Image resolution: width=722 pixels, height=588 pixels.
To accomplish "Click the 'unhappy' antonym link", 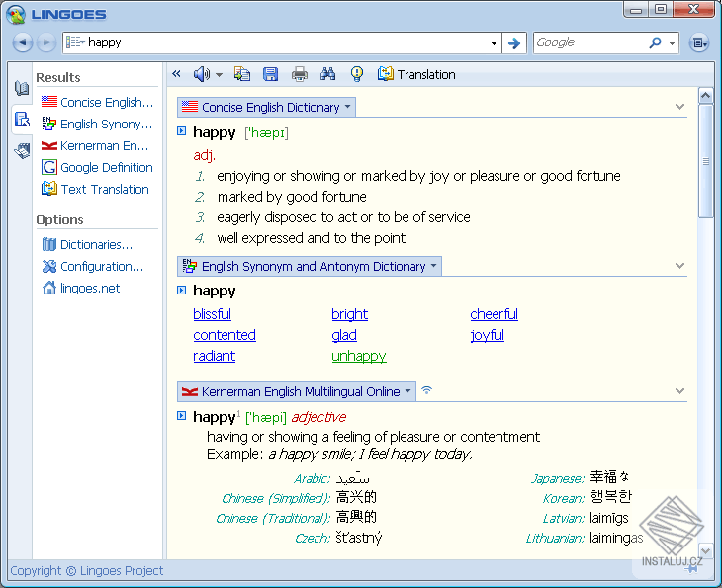I will [x=359, y=356].
